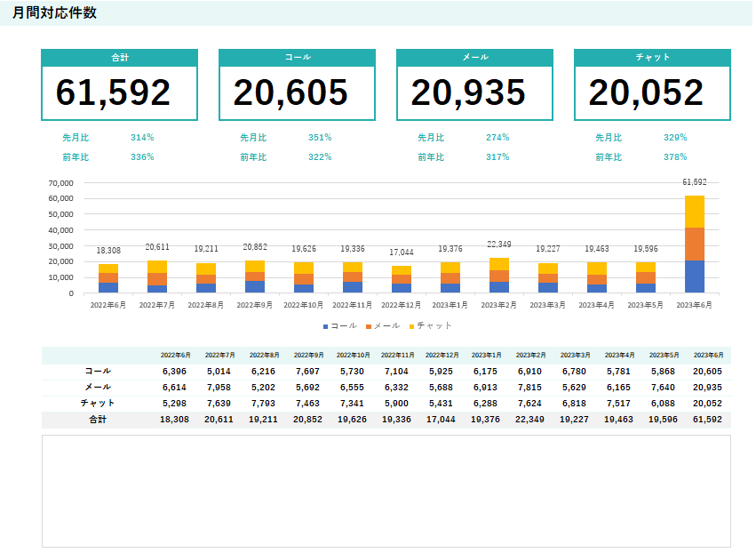This screenshot has width=756, height=553.
Task: Select the 合計 KPI card value 61,592
Action: point(113,93)
